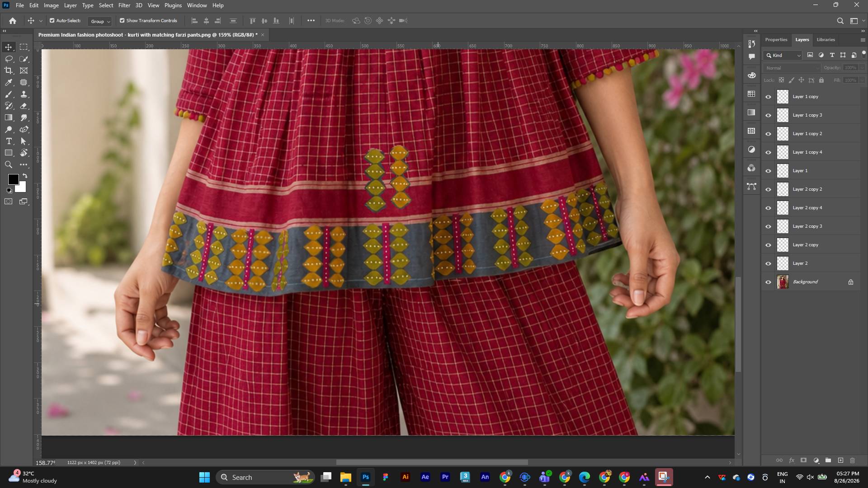The width and height of the screenshot is (868, 488).
Task: Open the Photoshop search magnifier icon
Action: (x=840, y=21)
